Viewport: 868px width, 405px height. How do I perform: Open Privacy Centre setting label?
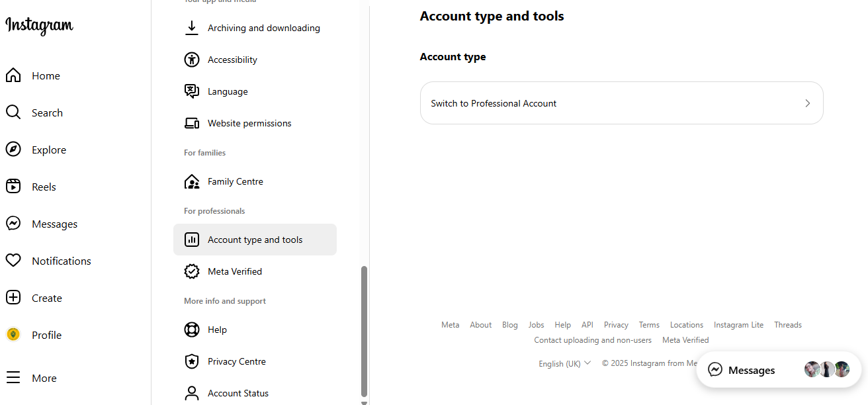[x=237, y=361]
